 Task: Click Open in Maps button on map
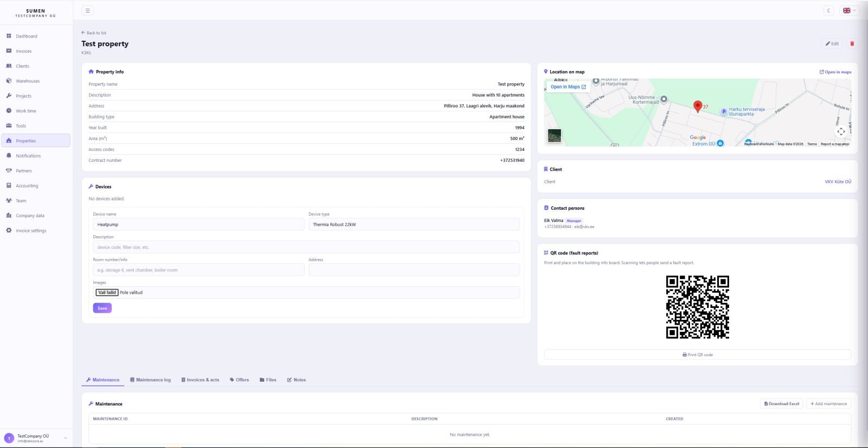568,87
